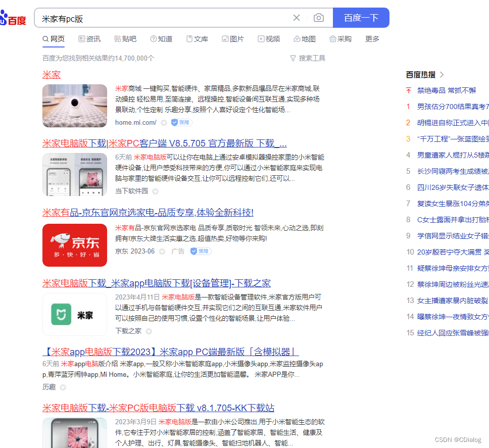Open 搜索工具 filter
This screenshot has height=448, width=489.
(x=308, y=58)
